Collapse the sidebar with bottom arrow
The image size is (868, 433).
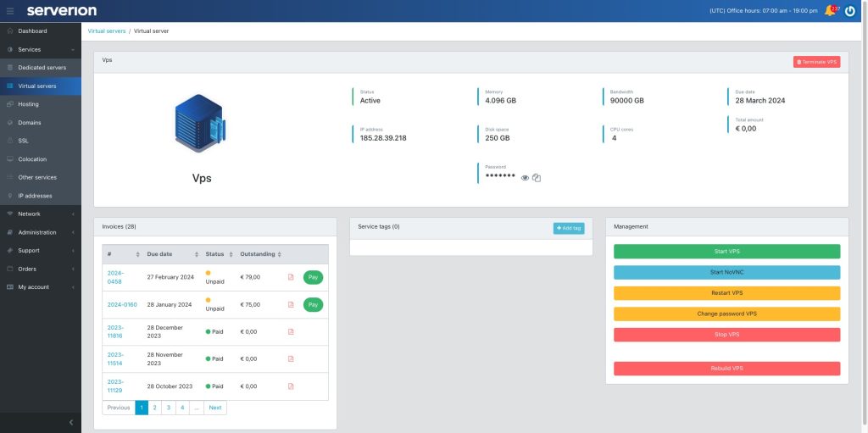[70, 422]
